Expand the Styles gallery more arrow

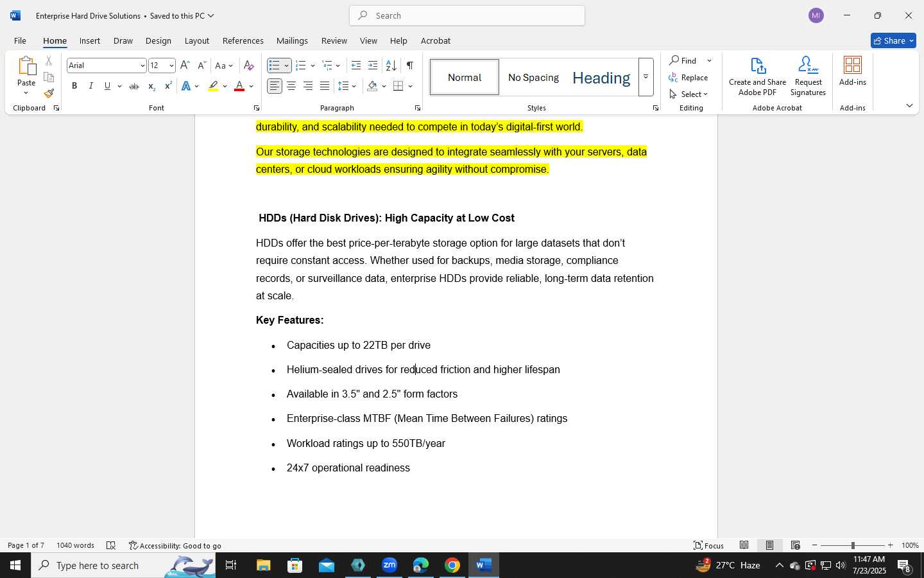pyautogui.click(x=646, y=77)
